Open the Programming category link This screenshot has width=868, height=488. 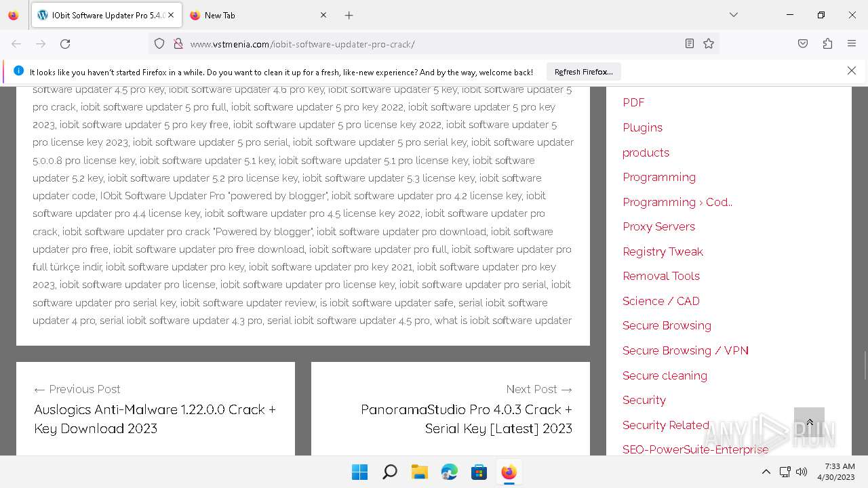coord(659,177)
